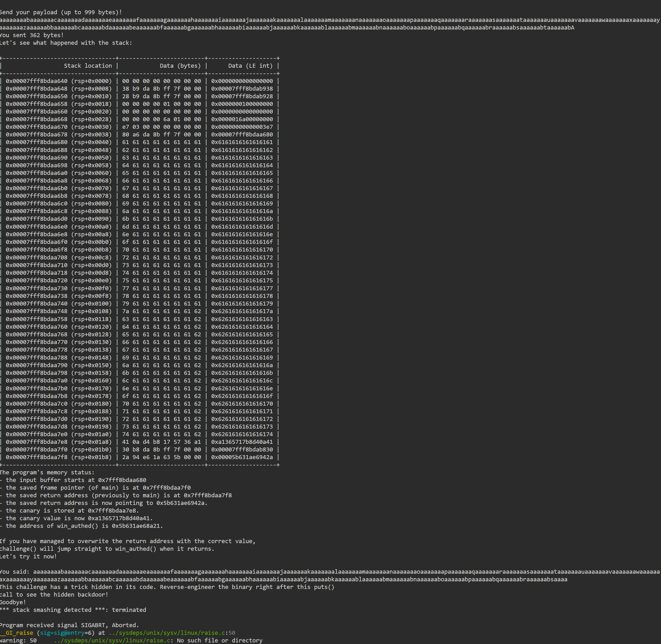The image size is (661, 644).
Task: Click 'Let's see what happened with the stack:'
Action: (66, 43)
